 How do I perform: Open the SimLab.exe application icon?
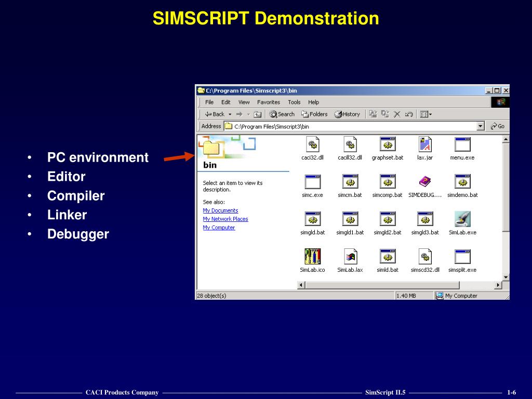point(462,219)
